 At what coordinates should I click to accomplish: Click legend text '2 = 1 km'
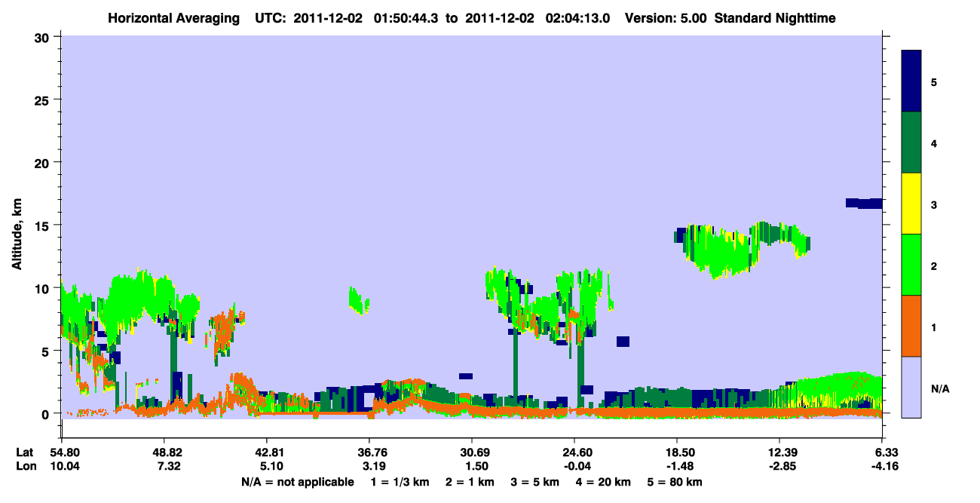[470, 482]
